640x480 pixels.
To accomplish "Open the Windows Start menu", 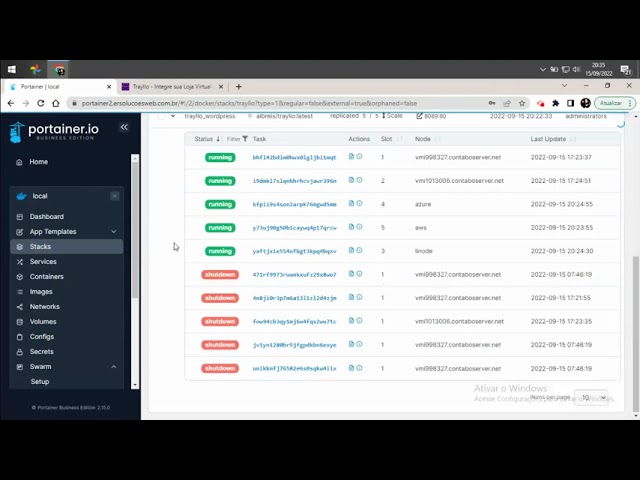I will [12, 69].
